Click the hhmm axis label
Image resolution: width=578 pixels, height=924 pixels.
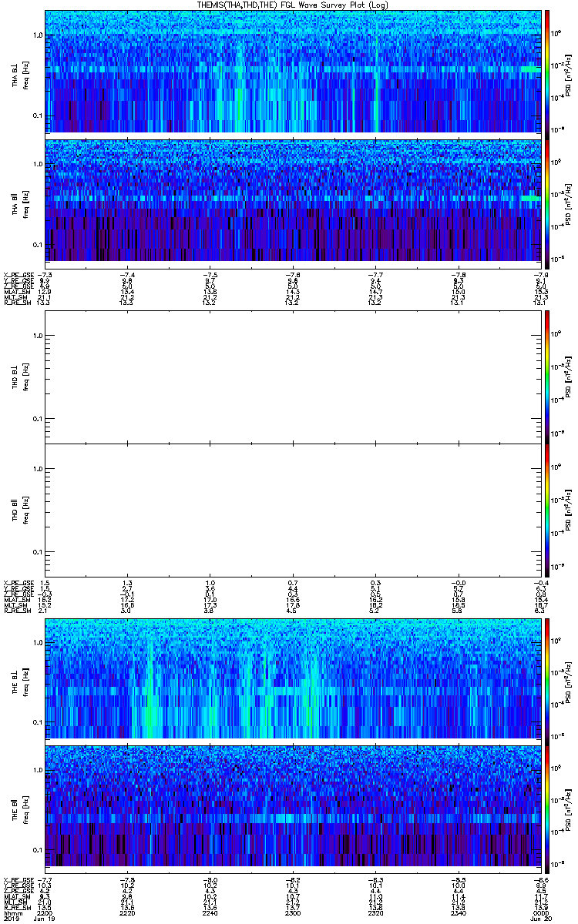12,912
